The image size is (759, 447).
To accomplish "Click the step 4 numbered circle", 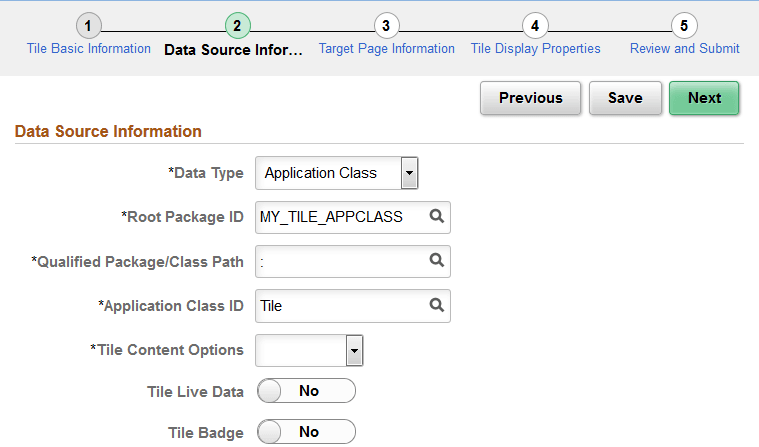I will (535, 25).
